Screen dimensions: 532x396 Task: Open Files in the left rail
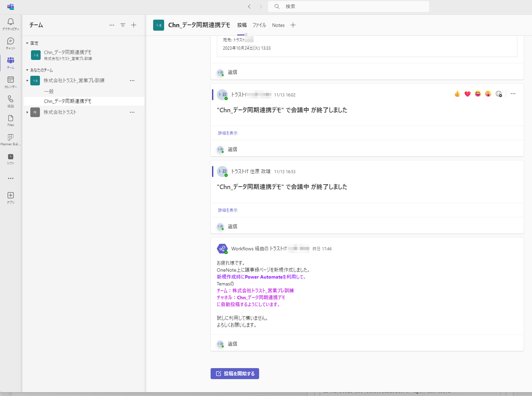click(x=11, y=120)
